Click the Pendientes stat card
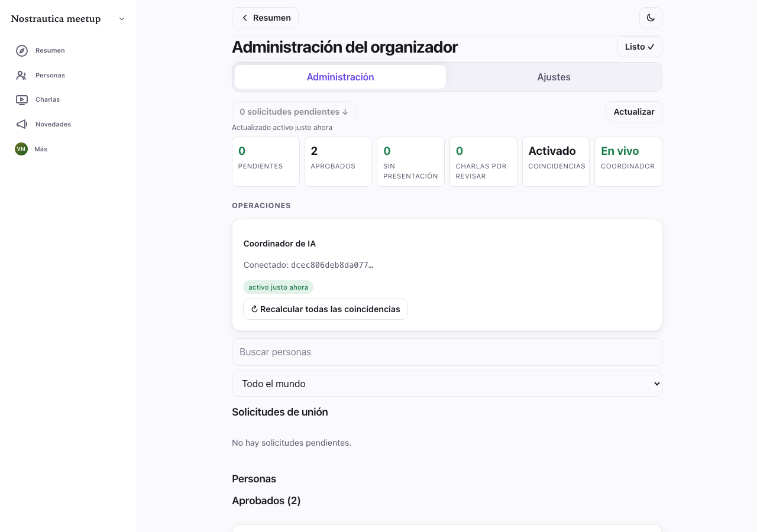 [266, 162]
